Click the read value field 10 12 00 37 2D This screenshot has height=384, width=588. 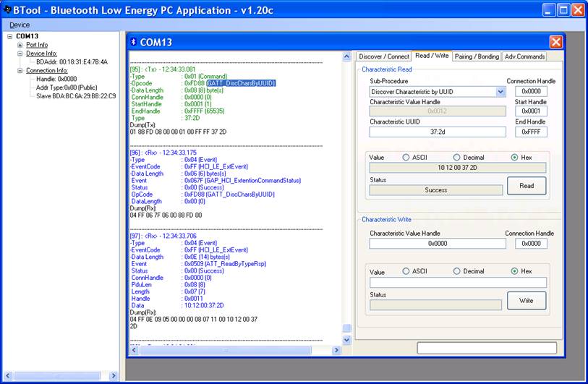pyautogui.click(x=458, y=168)
